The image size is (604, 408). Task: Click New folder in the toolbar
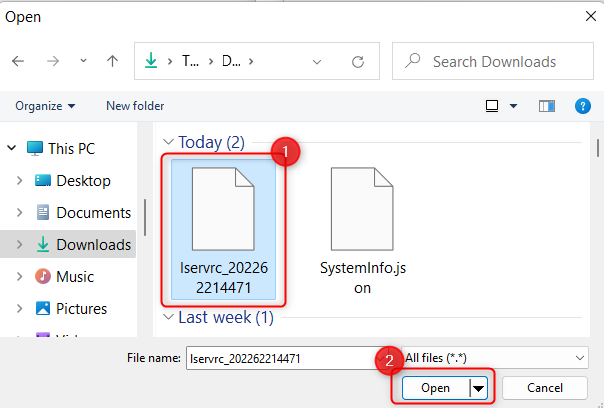click(x=135, y=105)
